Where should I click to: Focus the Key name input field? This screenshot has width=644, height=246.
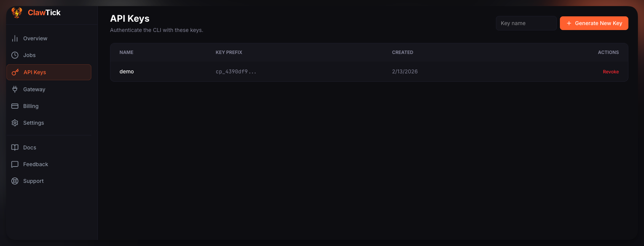(x=526, y=23)
